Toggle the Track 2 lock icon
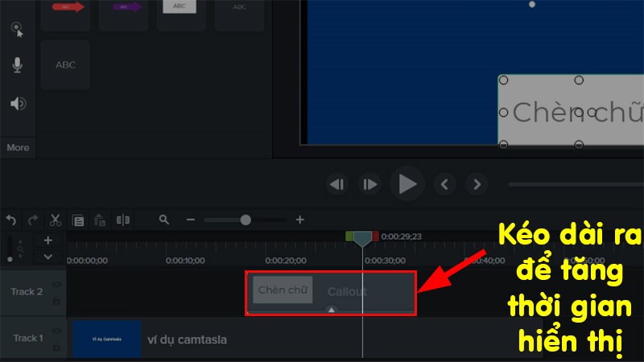Screen dimensions: 644x362 coord(56,301)
